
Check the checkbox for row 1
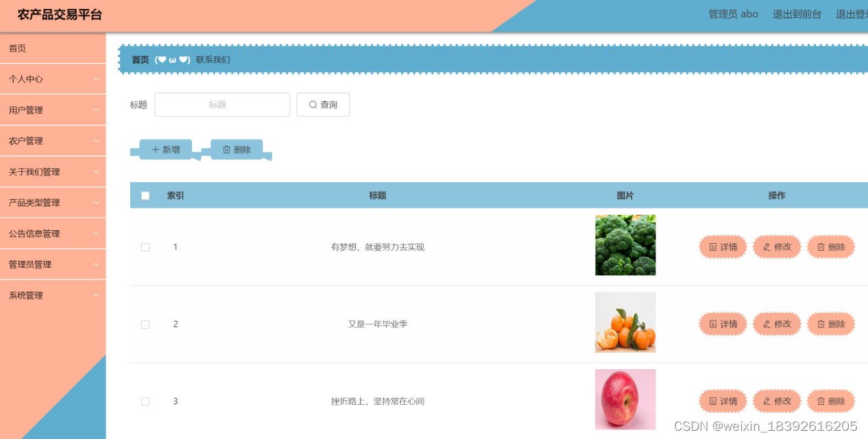pos(145,247)
